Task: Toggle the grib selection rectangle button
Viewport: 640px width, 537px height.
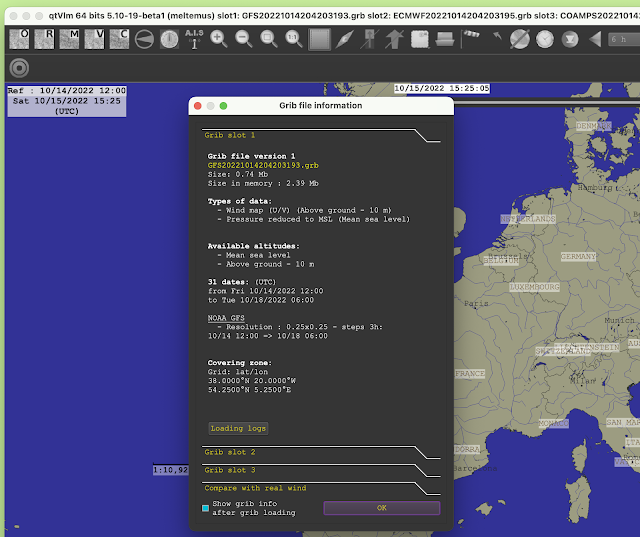Action: [x=319, y=39]
